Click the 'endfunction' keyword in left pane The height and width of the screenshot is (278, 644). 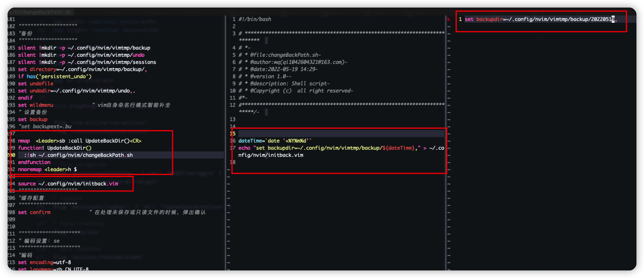coord(34,162)
